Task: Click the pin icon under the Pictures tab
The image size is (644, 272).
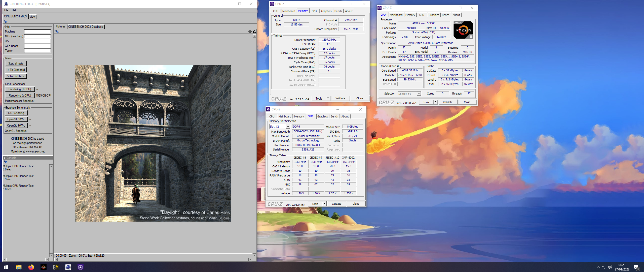Action: click(57, 32)
